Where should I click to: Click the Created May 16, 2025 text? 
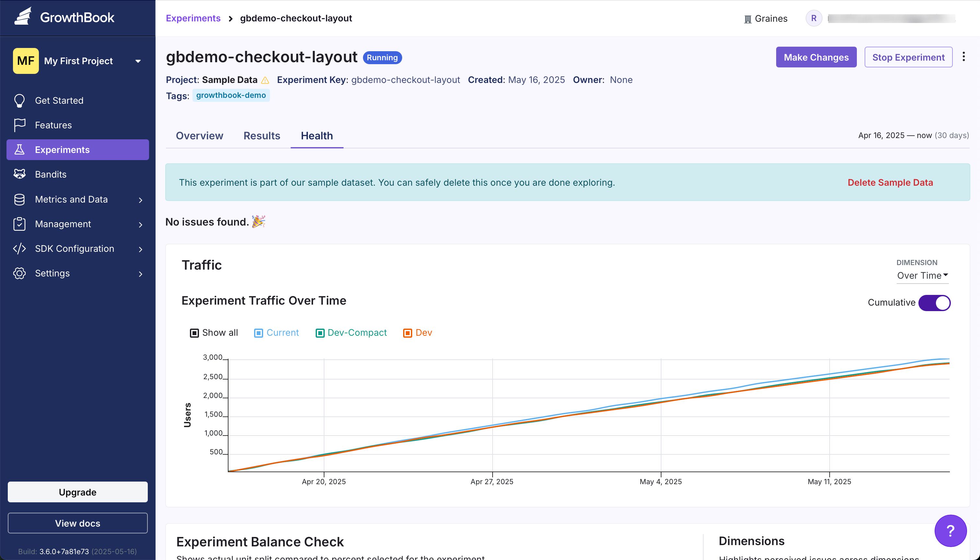(x=516, y=80)
